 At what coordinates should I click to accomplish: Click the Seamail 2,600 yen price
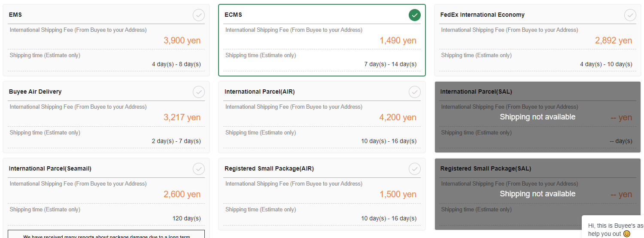pos(182,194)
